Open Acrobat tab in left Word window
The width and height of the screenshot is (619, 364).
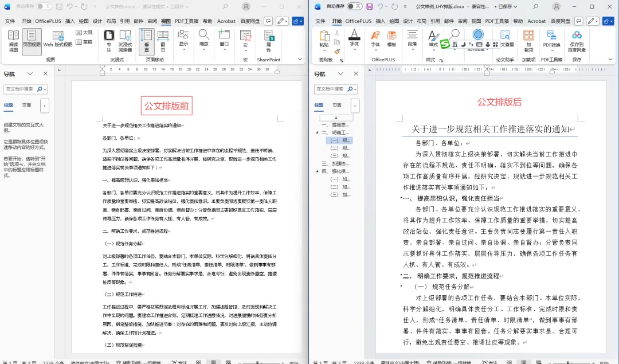pos(226,21)
